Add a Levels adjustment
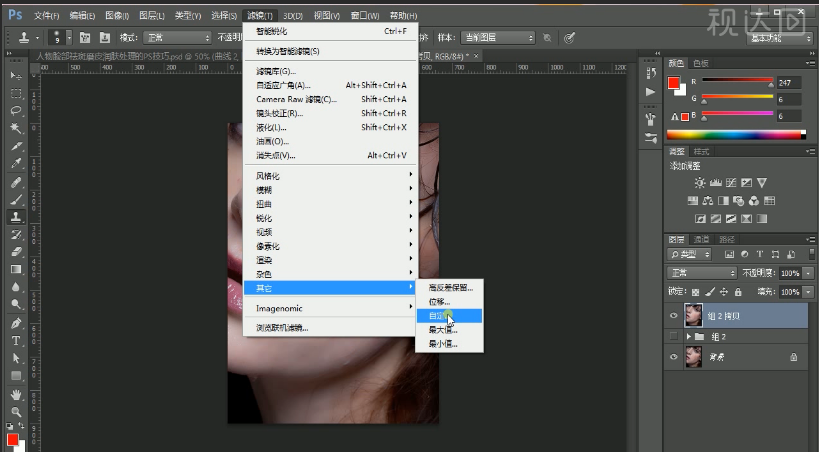The image size is (819, 452). [x=715, y=183]
